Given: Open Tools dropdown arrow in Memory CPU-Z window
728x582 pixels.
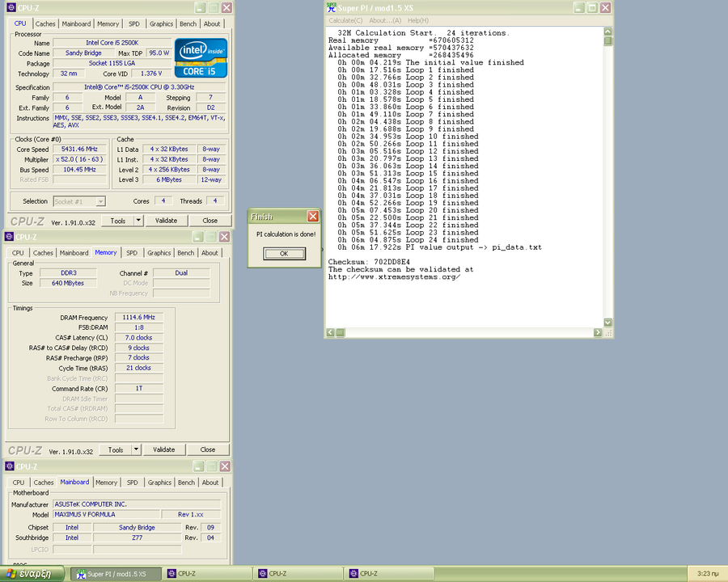Looking at the screenshot, I should [x=136, y=449].
